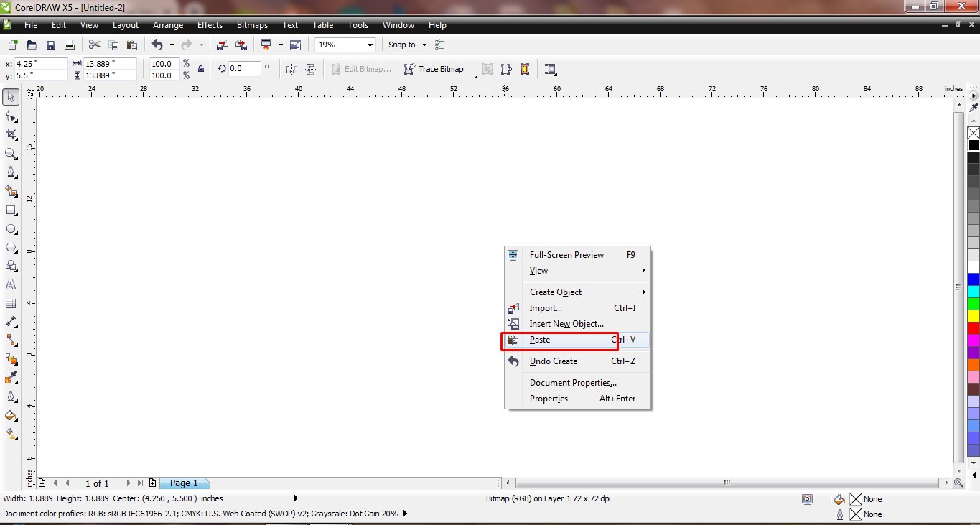Click the Print icon
The width and height of the screenshot is (980, 525).
(x=70, y=45)
